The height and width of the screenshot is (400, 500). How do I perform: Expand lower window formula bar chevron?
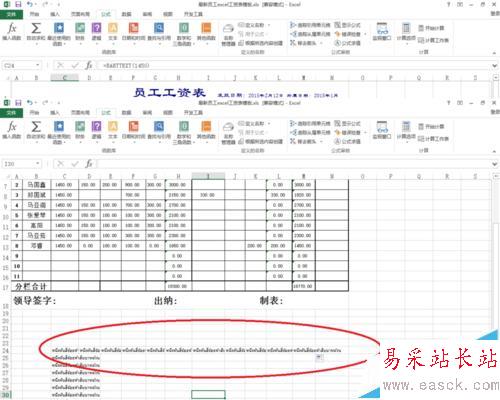(495, 164)
